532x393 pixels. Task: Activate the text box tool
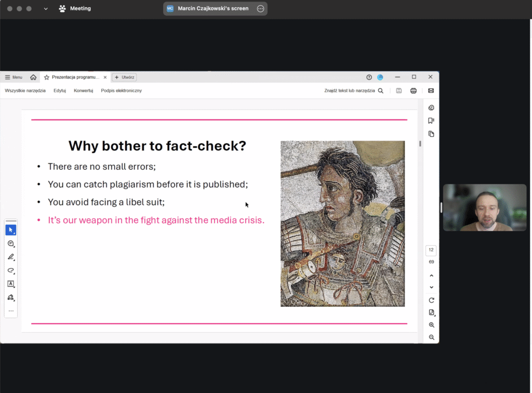pyautogui.click(x=11, y=284)
